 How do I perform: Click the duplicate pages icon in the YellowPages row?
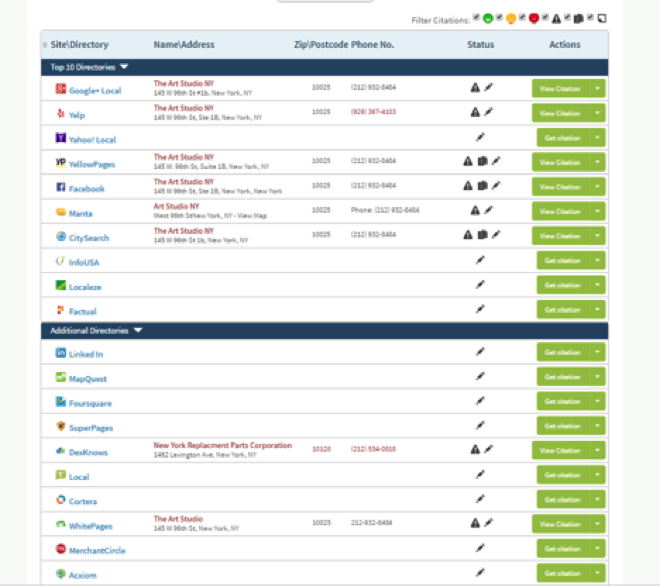pos(481,161)
